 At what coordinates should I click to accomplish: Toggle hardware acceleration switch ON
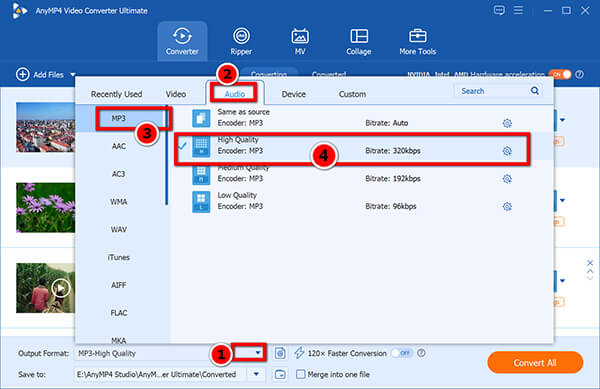tap(560, 75)
